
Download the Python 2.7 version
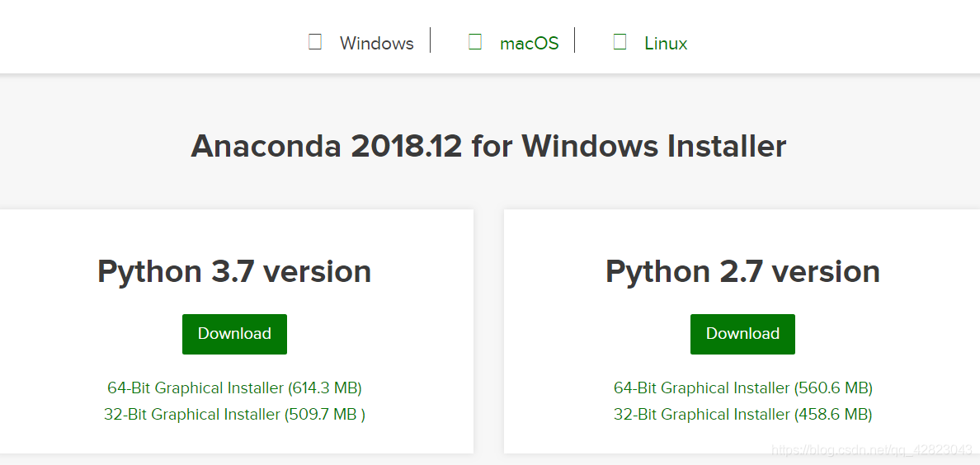[x=742, y=334]
